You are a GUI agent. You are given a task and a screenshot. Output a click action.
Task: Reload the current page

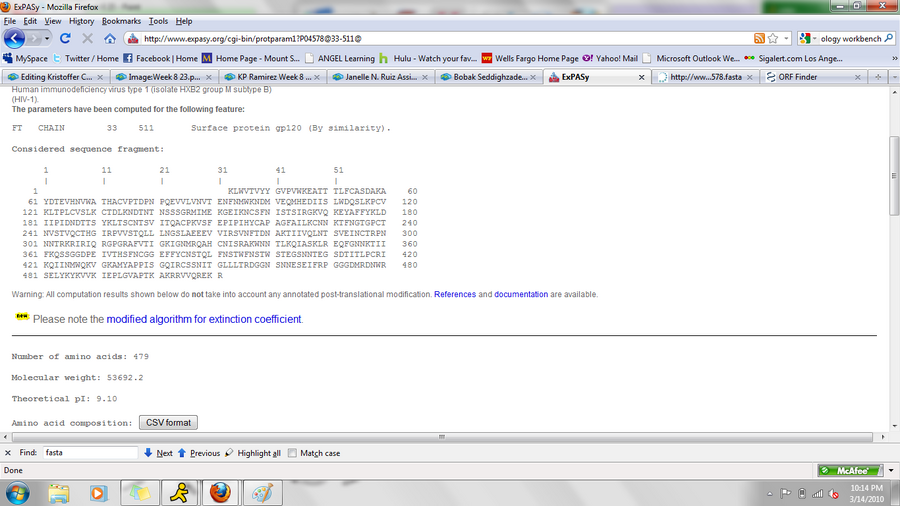[x=65, y=38]
